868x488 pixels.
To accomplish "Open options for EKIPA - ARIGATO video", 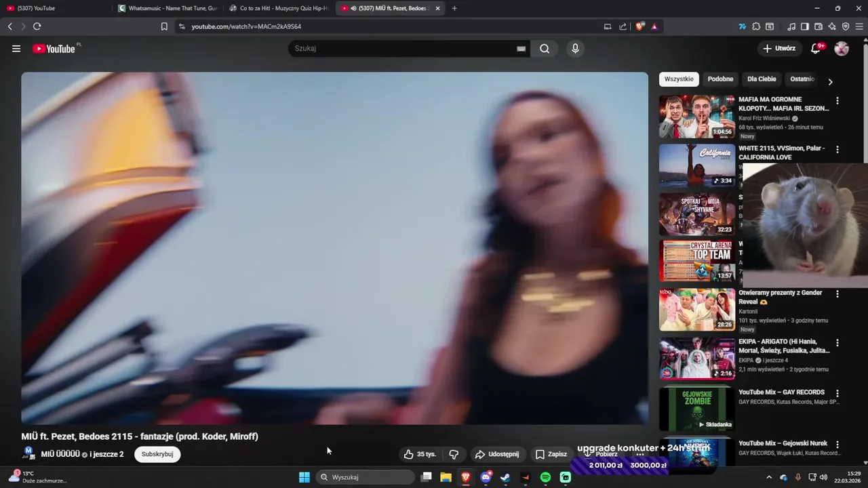I will coord(837,343).
